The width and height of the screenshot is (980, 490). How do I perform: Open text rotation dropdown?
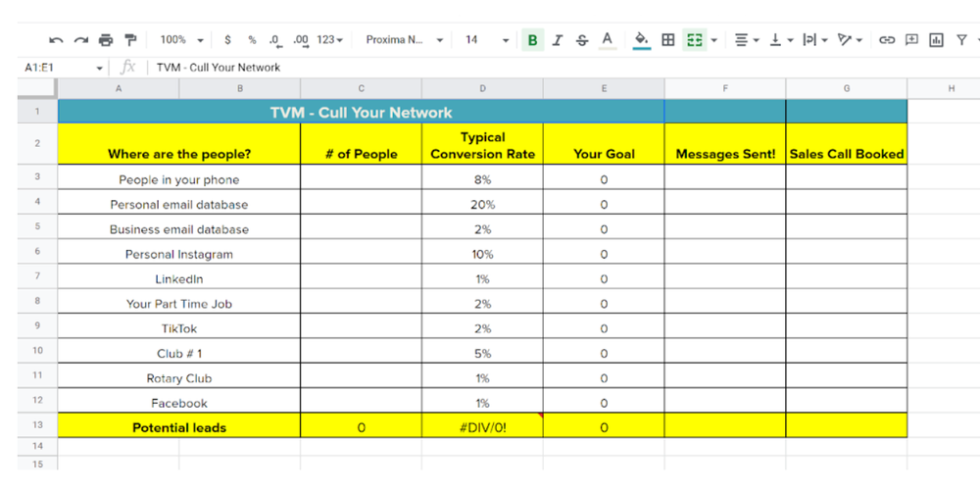coord(850,40)
